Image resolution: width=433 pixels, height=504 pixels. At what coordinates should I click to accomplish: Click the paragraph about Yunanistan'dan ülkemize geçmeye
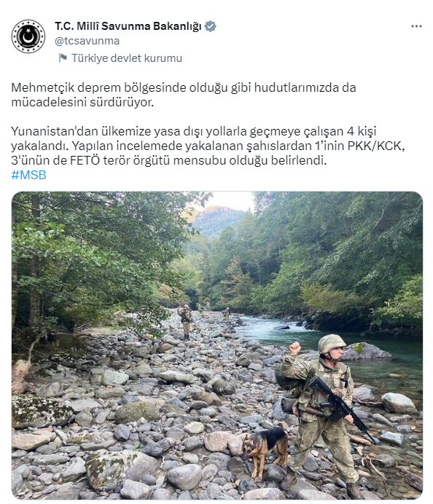tap(208, 146)
